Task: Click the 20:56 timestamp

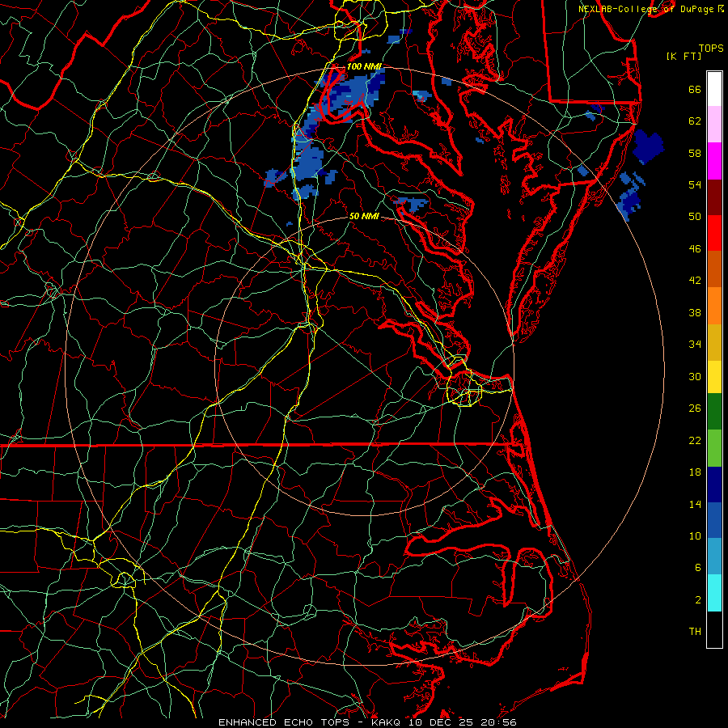Action: [501, 722]
